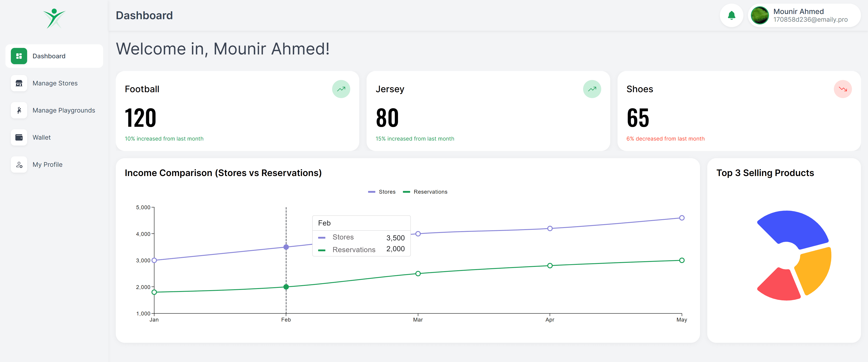The height and width of the screenshot is (362, 868).
Task: Click the My Profile user icon
Action: click(19, 164)
